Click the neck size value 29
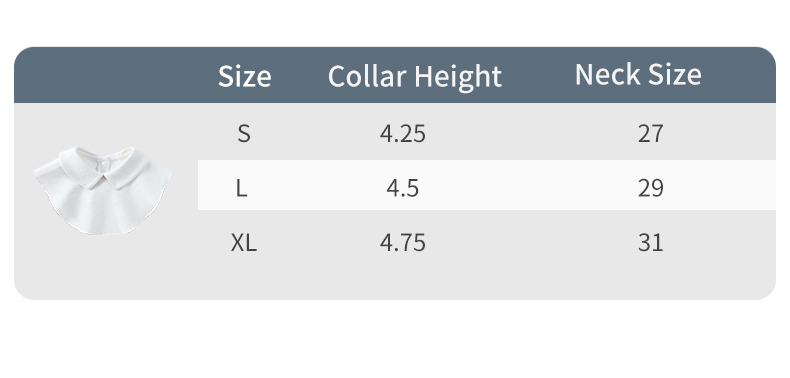Image resolution: width=790 pixels, height=378 pixels. tap(650, 188)
